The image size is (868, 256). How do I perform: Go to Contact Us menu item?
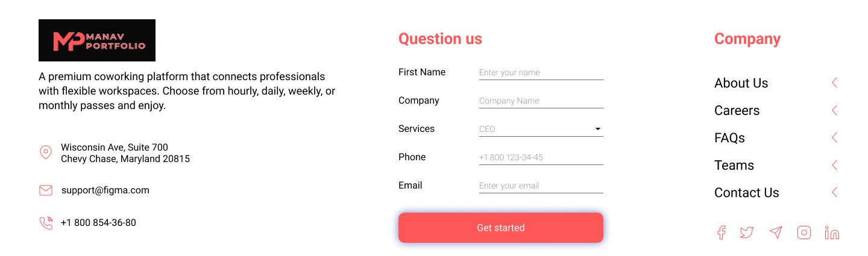pos(746,193)
